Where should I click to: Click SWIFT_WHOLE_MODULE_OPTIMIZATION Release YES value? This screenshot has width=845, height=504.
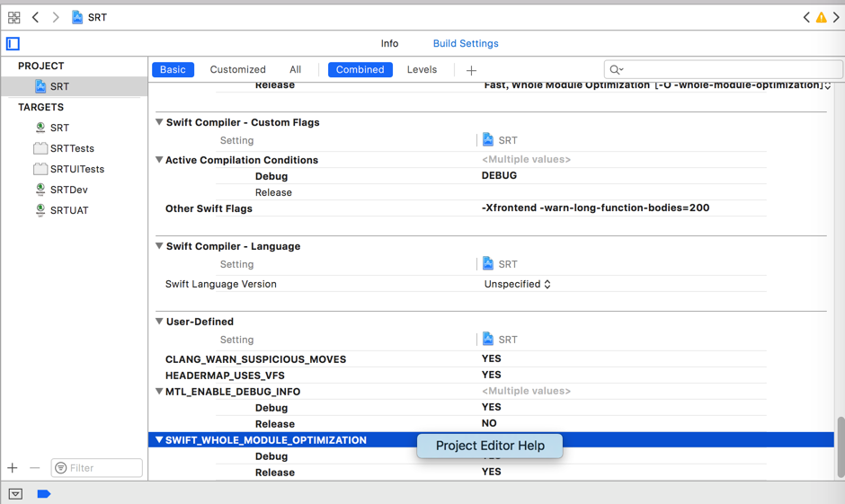tap(492, 472)
